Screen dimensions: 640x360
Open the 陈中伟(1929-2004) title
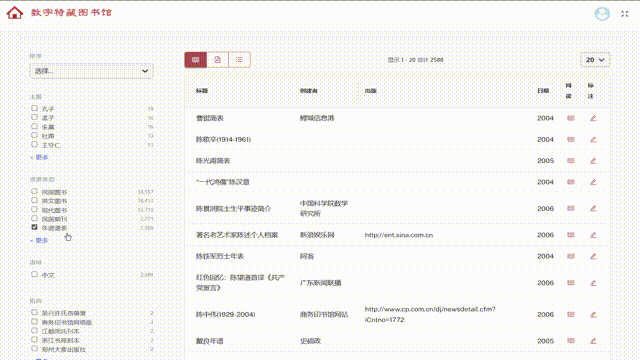pos(226,315)
